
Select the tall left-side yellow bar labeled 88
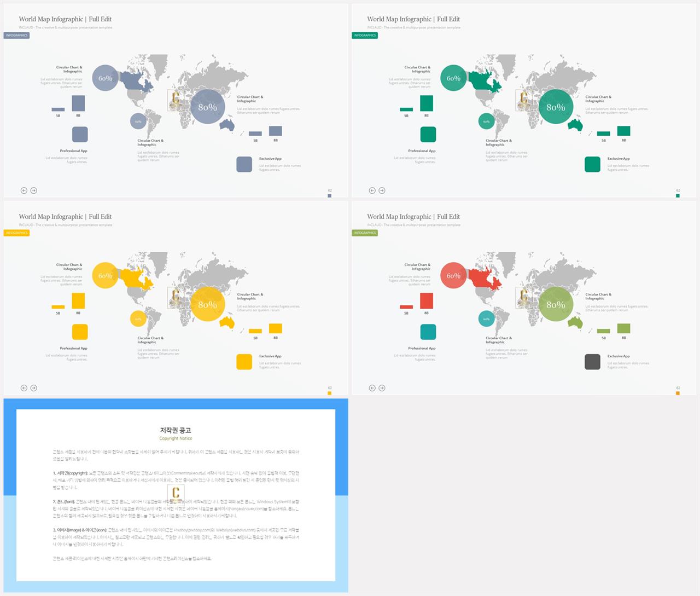coord(78,300)
